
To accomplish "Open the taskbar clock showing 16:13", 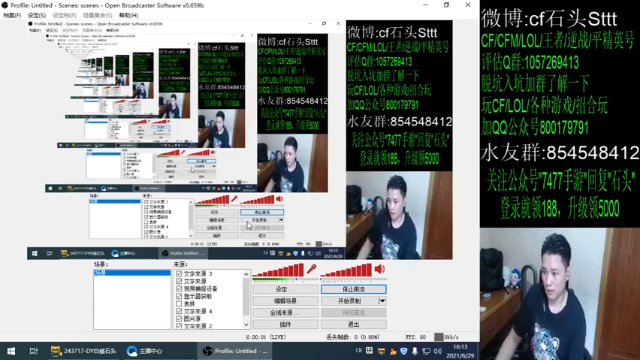I will pos(460,351).
